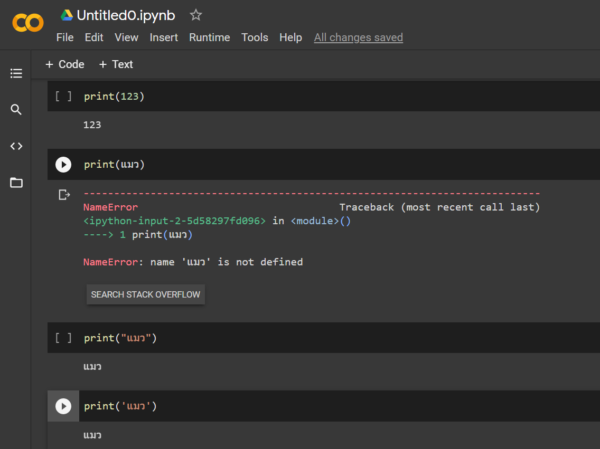Click the Traceback (most recent call last) text
This screenshot has height=449, width=600.
click(x=440, y=207)
